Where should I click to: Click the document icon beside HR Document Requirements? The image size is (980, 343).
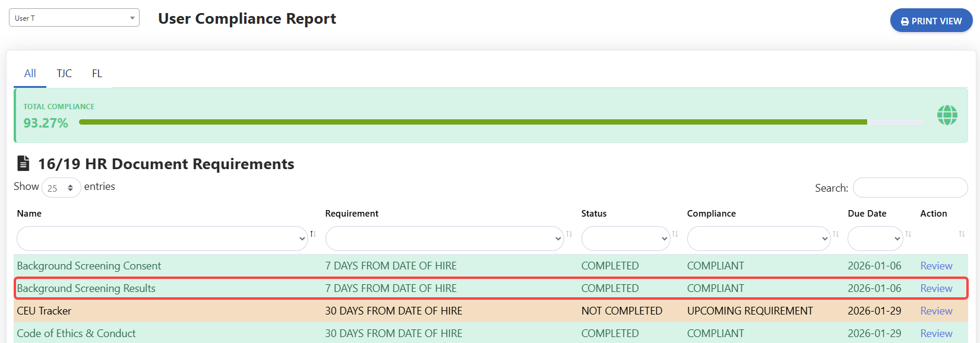pos(23,163)
